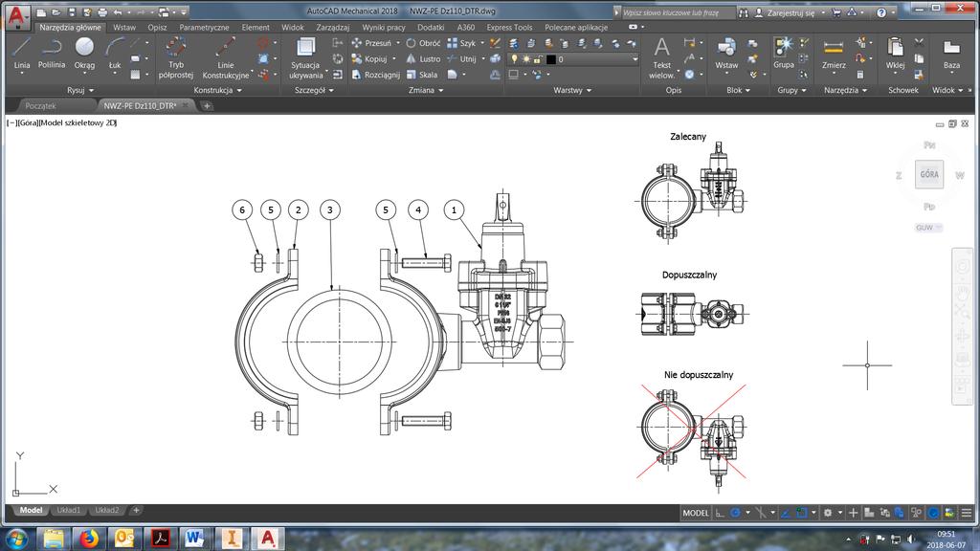The width and height of the screenshot is (980, 551).
Task: Toggle object snap tracking in status bar
Action: pyautogui.click(x=786, y=513)
